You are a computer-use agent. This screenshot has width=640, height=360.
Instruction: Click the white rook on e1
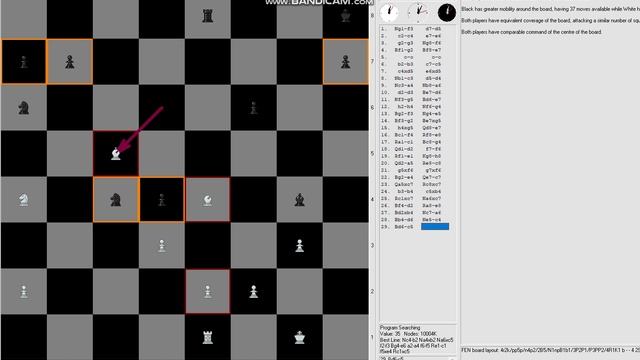click(x=208, y=338)
